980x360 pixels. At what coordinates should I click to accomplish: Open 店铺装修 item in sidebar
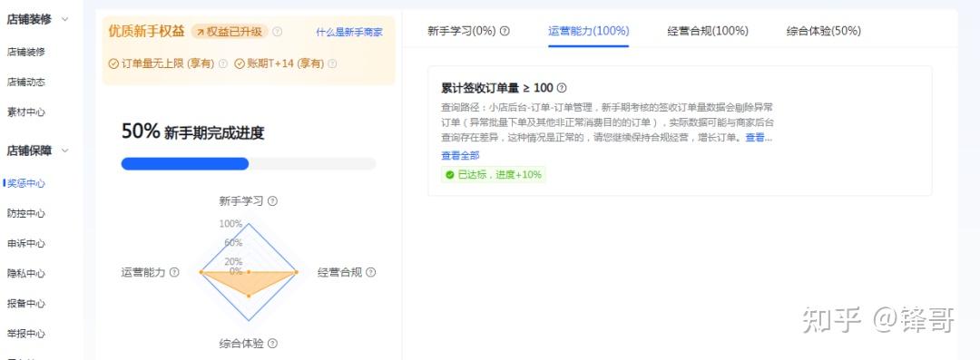(x=26, y=52)
